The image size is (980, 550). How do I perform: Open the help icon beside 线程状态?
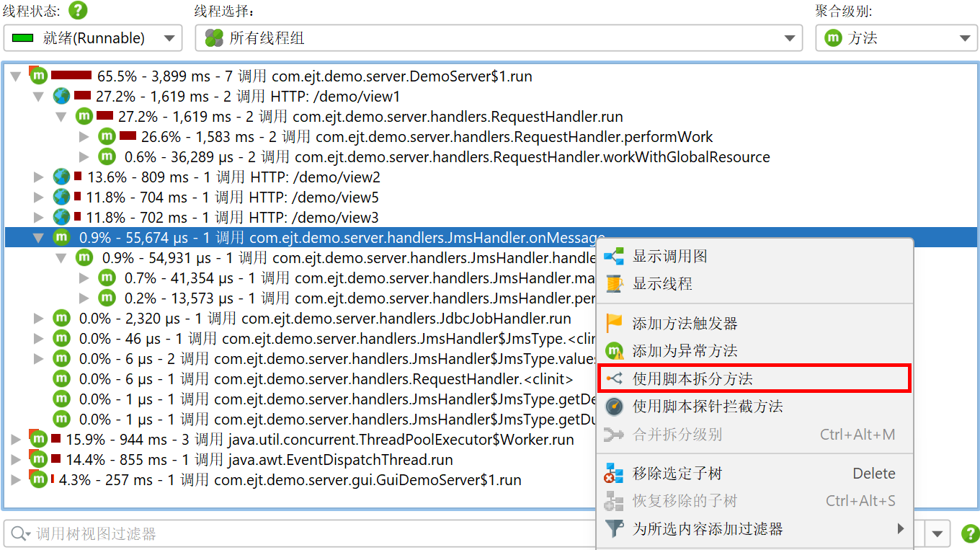click(x=78, y=11)
